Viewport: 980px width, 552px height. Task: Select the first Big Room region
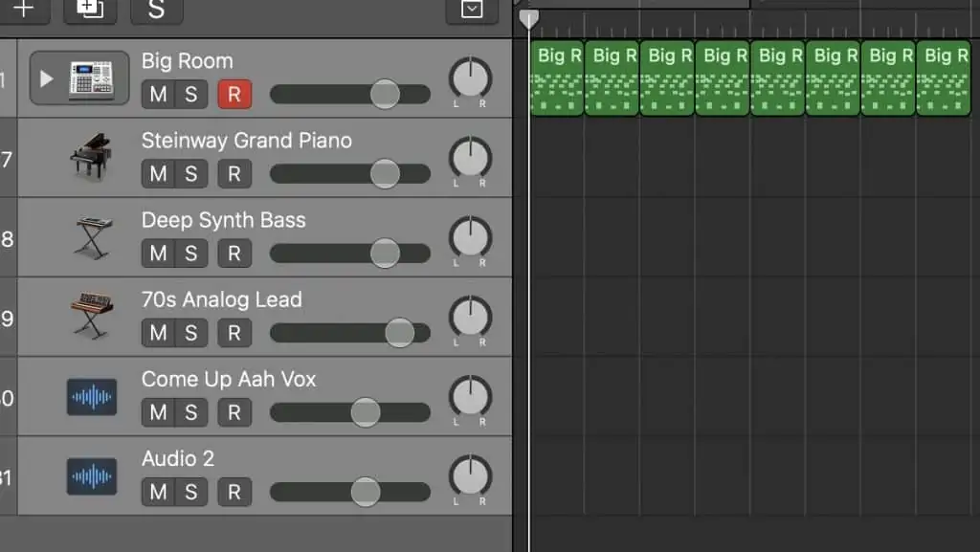(557, 78)
